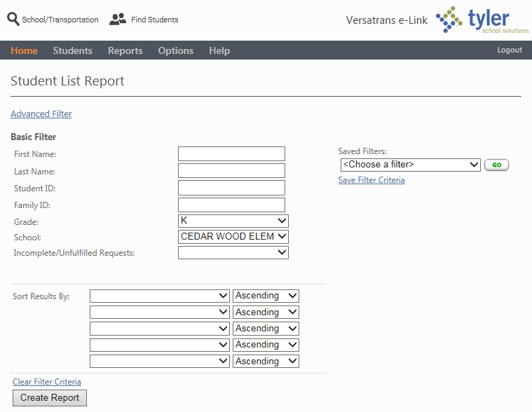Click the Save Filter Criteria link
This screenshot has height=412, width=532.
(x=371, y=180)
